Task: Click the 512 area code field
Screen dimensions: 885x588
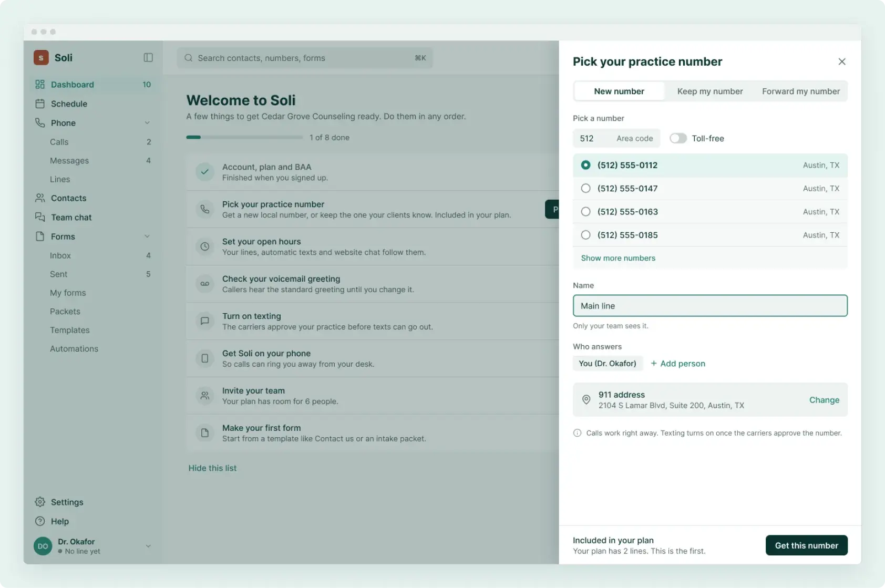Action: (x=616, y=138)
